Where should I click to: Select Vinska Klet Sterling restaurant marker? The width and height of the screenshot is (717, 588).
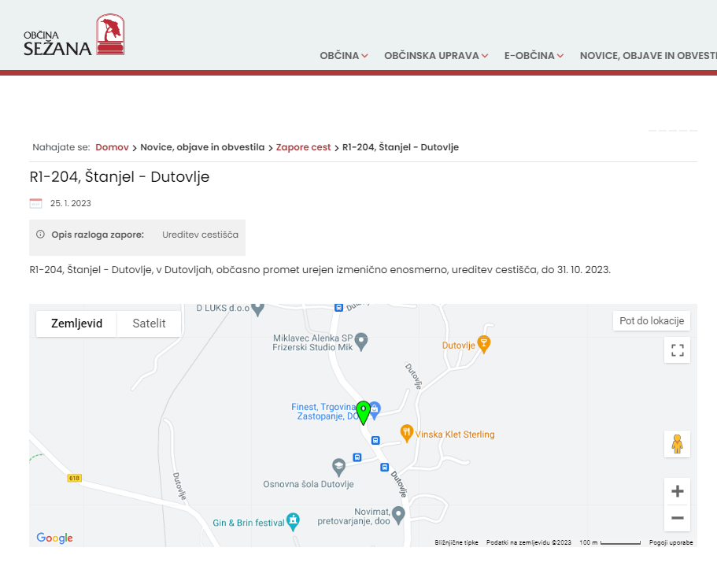406,432
